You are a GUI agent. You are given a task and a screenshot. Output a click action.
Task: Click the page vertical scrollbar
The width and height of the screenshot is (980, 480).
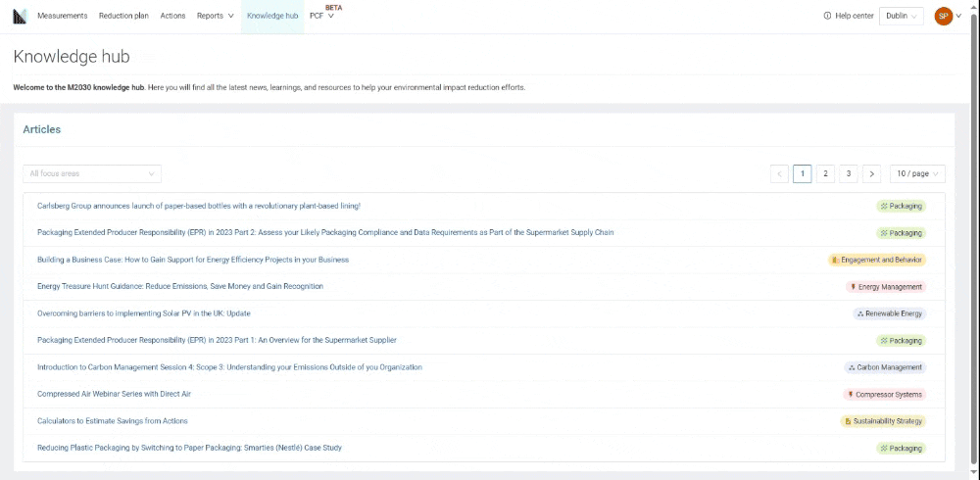pos(974,240)
